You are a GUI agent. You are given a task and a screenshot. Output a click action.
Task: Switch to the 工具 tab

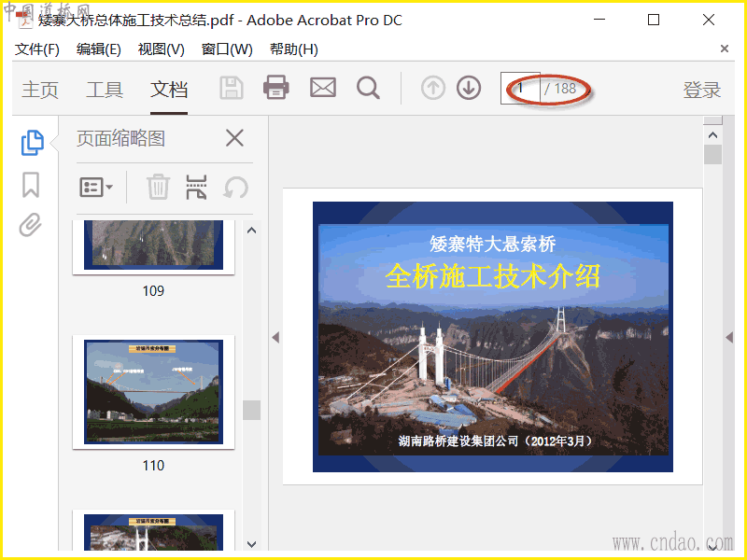point(105,90)
